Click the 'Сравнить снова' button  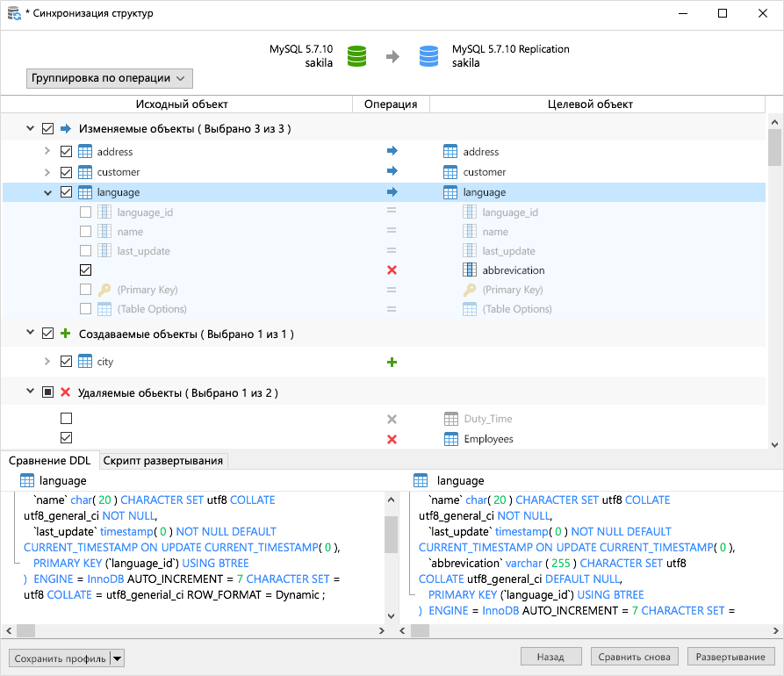(x=635, y=657)
